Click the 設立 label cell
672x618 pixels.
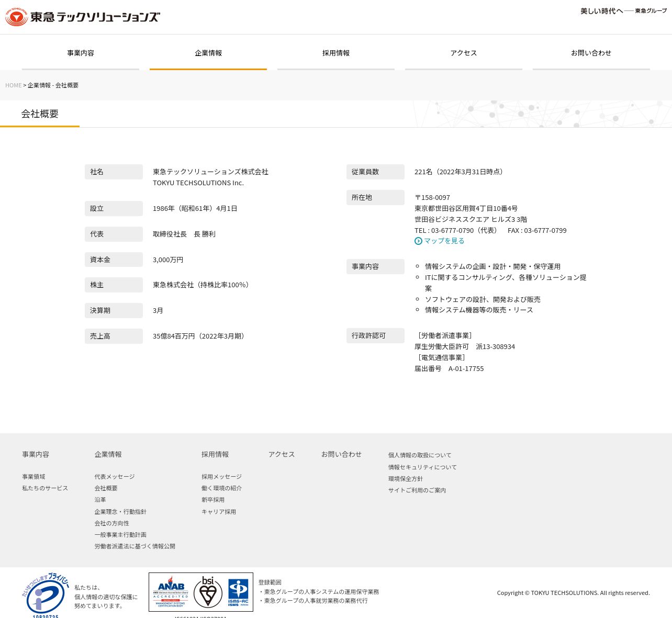tap(114, 209)
